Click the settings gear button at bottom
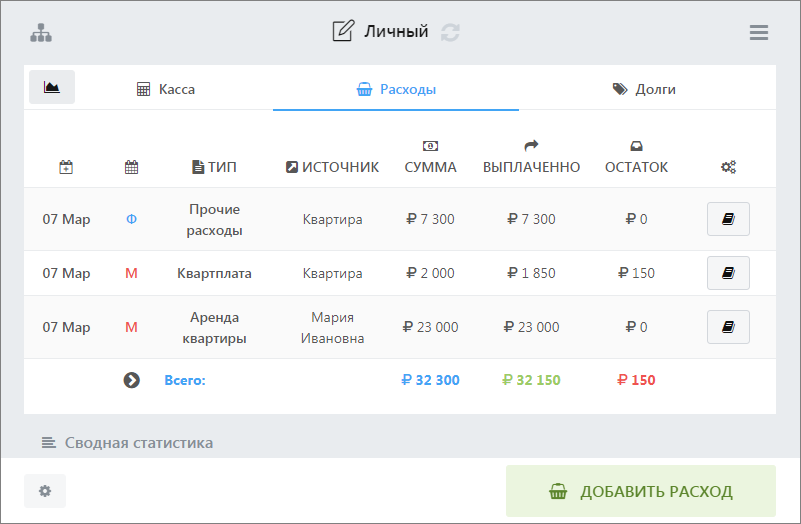 tap(45, 491)
